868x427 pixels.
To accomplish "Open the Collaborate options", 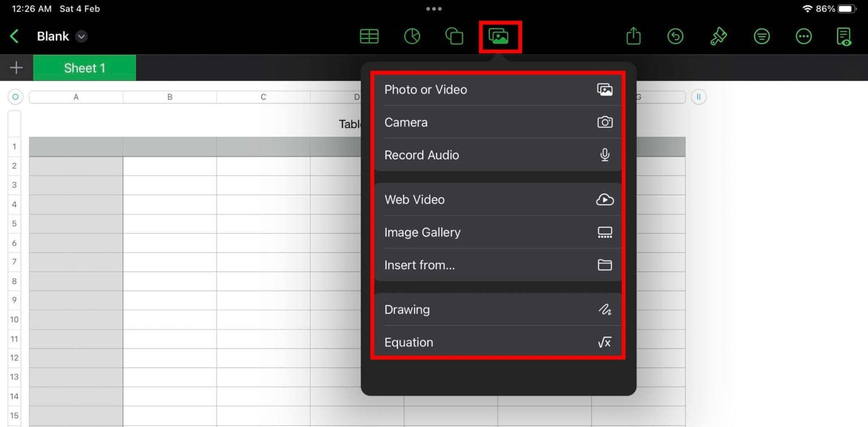I will pos(761,36).
